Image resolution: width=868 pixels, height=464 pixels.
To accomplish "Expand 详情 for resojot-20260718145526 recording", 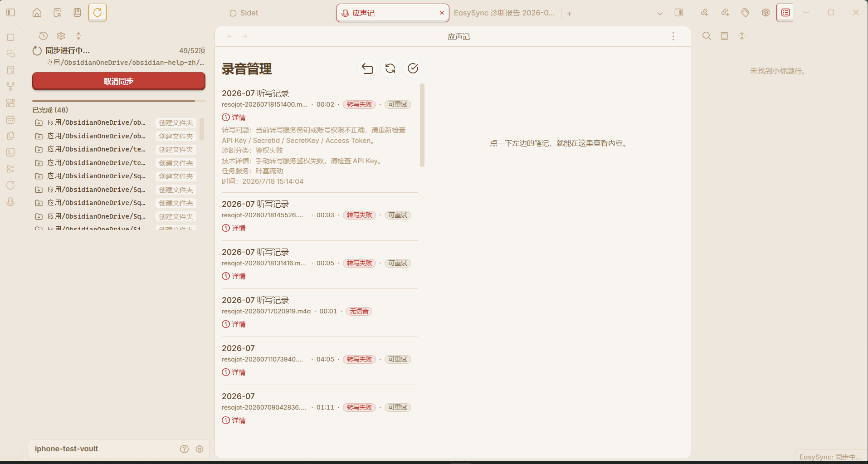I will 234,228.
